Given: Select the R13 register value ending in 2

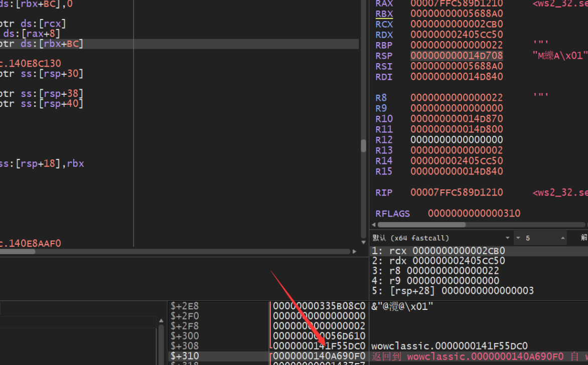Looking at the screenshot, I should [457, 150].
